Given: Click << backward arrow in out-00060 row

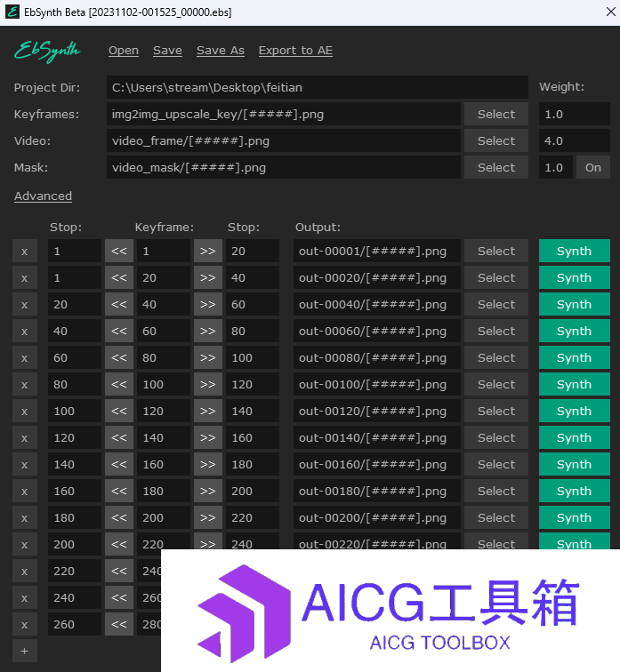Looking at the screenshot, I should (x=119, y=331).
